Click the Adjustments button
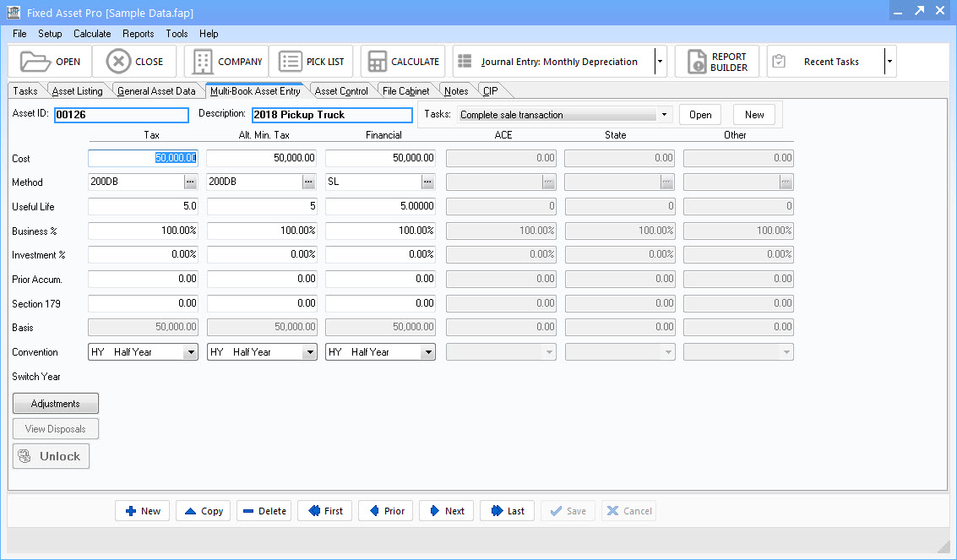957x560 pixels. click(x=55, y=403)
